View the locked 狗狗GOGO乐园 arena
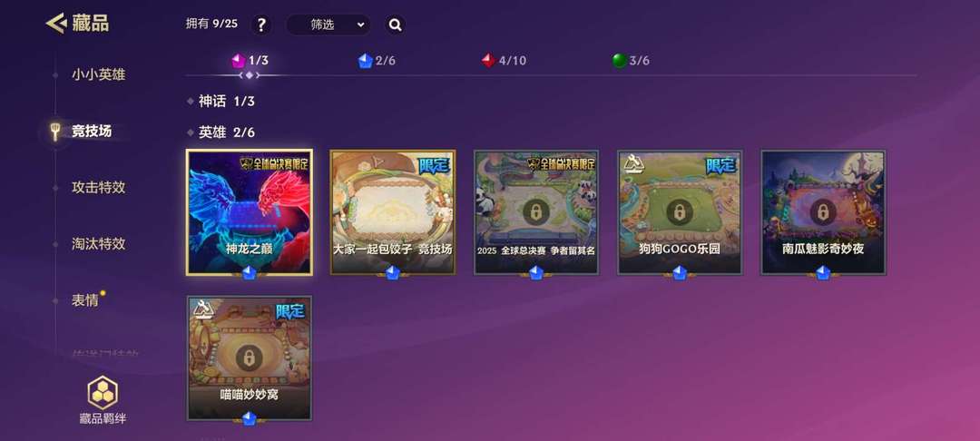980x441 pixels. point(680,212)
